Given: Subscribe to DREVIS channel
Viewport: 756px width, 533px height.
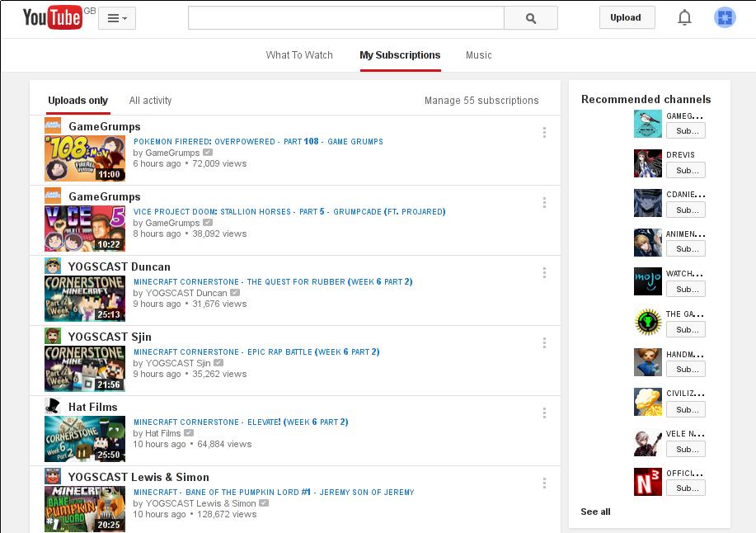Looking at the screenshot, I should (686, 170).
